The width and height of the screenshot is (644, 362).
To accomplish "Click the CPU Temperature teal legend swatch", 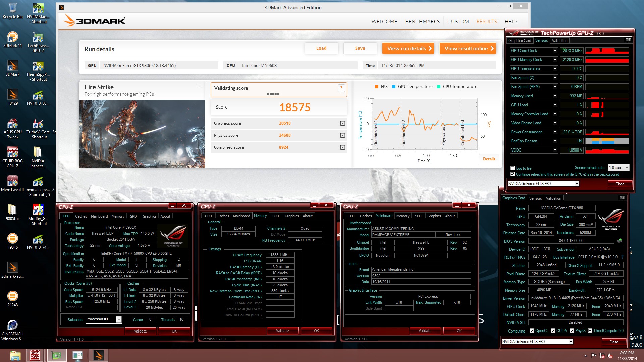I will (x=439, y=87).
